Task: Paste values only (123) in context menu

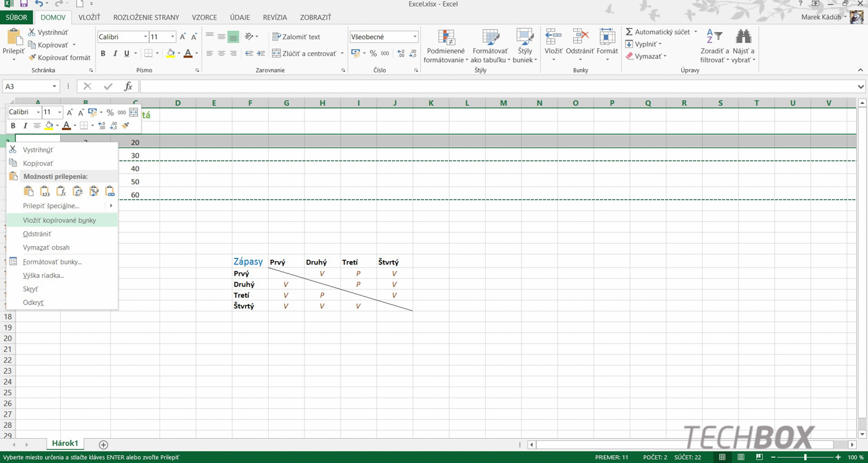Action: [x=44, y=191]
